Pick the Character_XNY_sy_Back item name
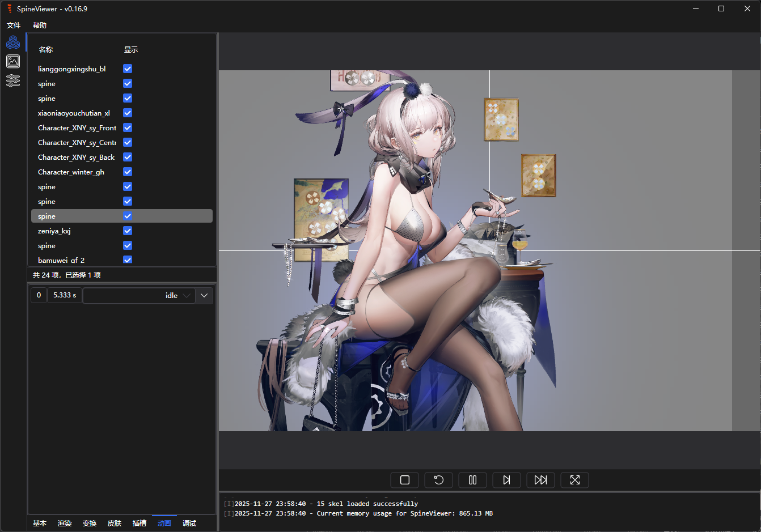This screenshot has width=761, height=532. point(76,157)
